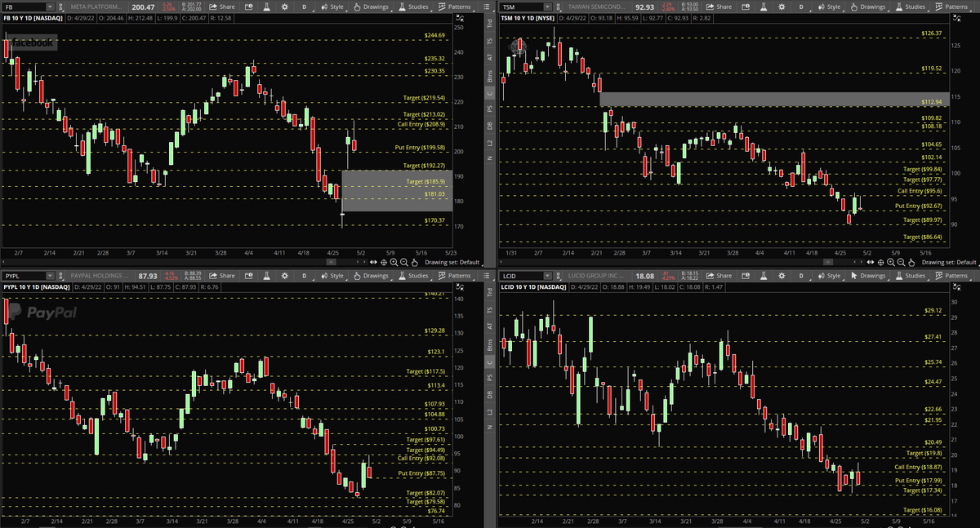Open the Style menu on FB chart
Image resolution: width=980 pixels, height=528 pixels.
(332, 7)
